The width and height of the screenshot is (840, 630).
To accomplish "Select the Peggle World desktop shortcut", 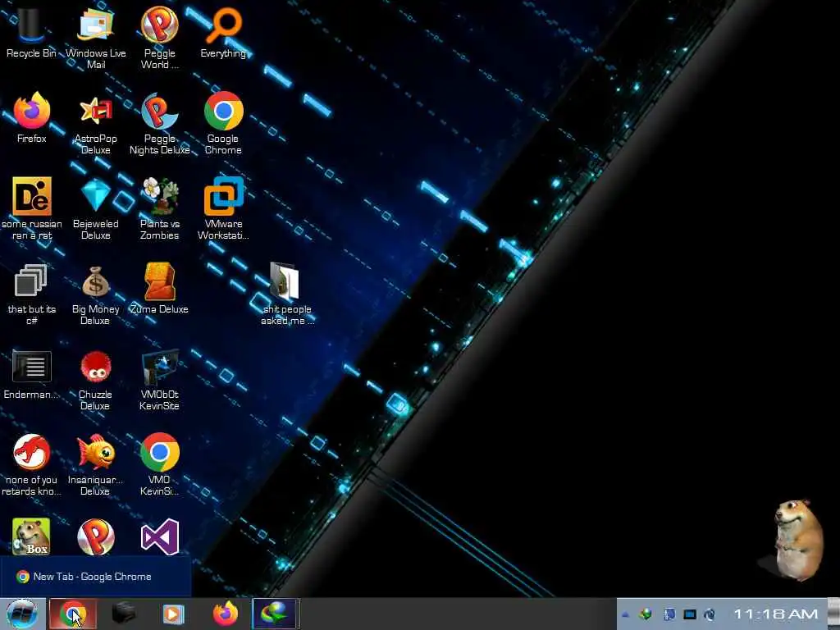I will (x=159, y=38).
